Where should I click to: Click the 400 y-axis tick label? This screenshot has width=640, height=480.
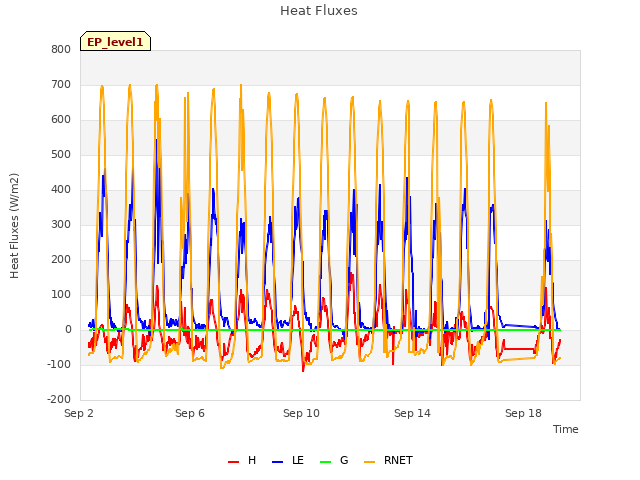tap(61, 189)
